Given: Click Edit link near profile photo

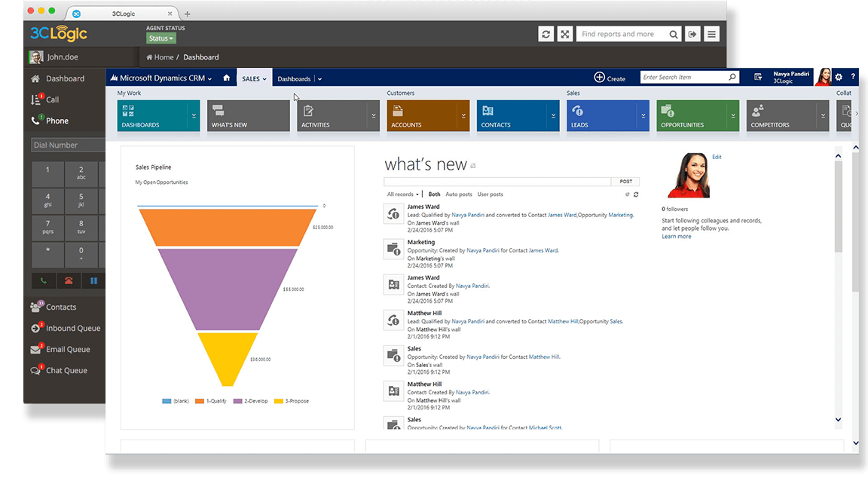Looking at the screenshot, I should [717, 158].
